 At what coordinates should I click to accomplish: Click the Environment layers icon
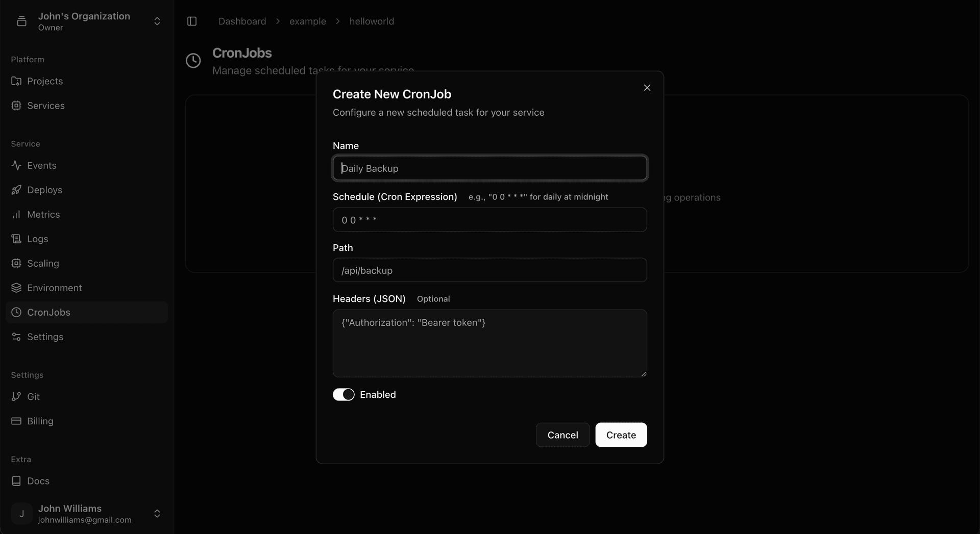click(16, 288)
